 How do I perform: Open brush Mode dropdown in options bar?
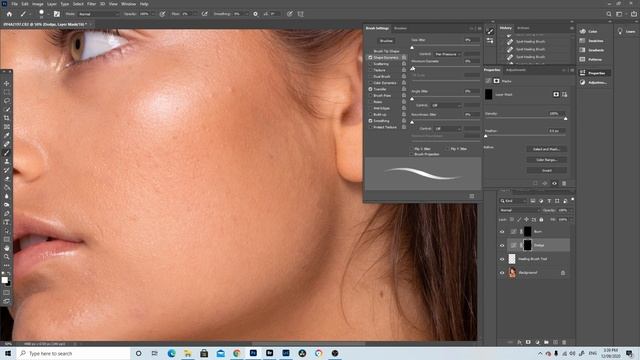point(99,14)
